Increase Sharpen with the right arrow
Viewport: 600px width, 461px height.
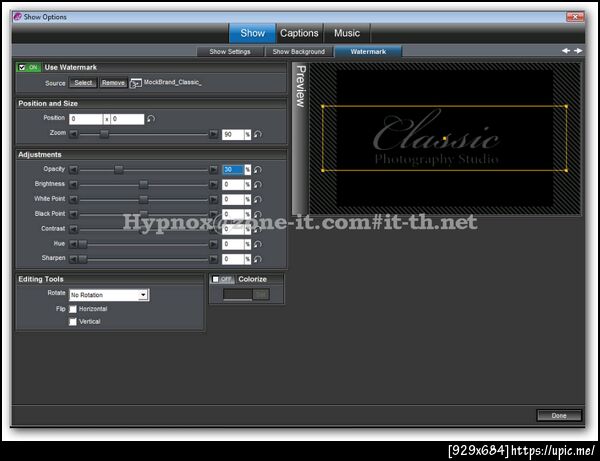(214, 259)
